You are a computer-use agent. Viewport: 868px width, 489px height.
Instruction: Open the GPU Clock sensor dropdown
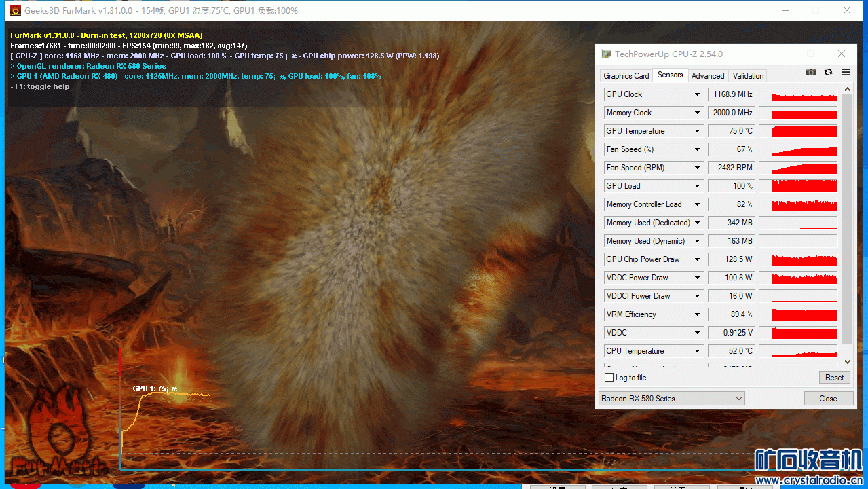point(697,94)
